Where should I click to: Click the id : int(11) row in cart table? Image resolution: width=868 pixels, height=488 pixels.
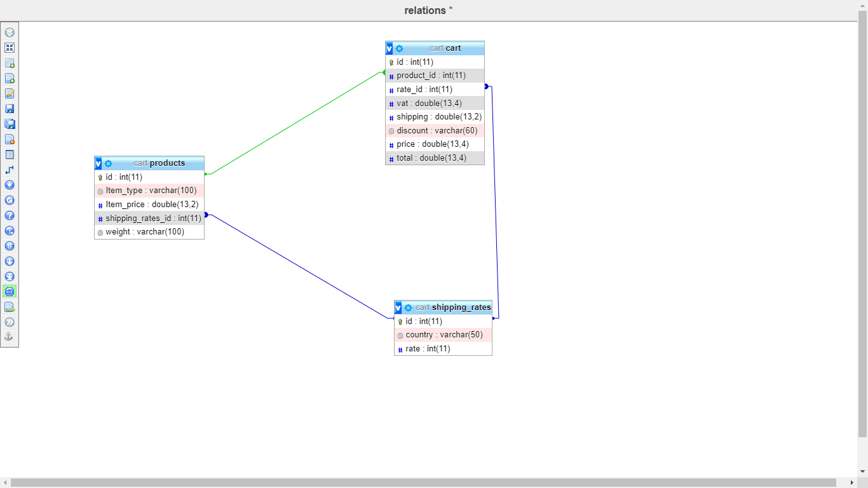[435, 62]
